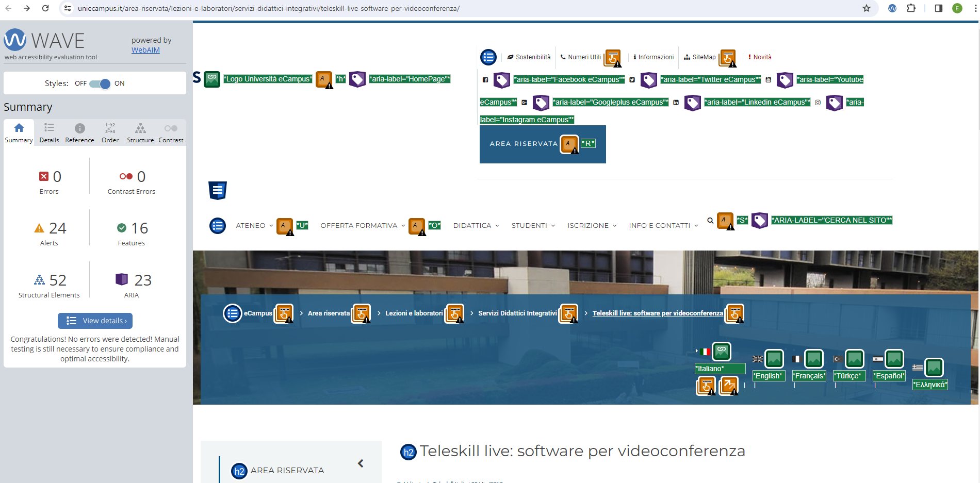Click the ARIA icon before Linkedin eCampus label

(x=693, y=103)
